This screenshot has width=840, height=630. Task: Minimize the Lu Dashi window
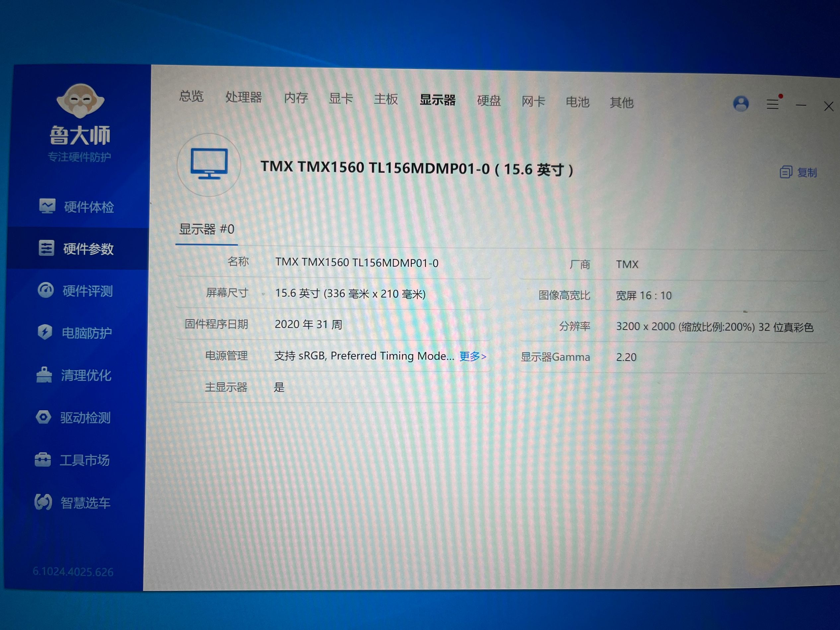click(x=801, y=105)
